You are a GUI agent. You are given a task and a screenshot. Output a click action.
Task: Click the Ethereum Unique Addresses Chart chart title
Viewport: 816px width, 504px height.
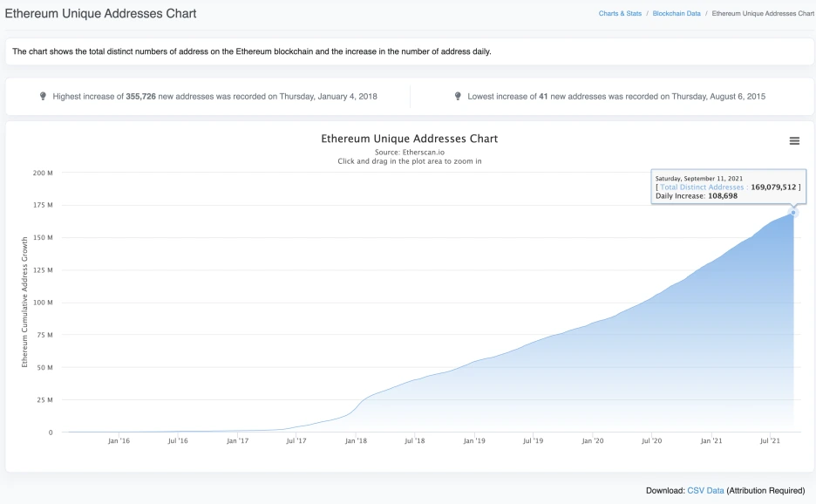410,139
